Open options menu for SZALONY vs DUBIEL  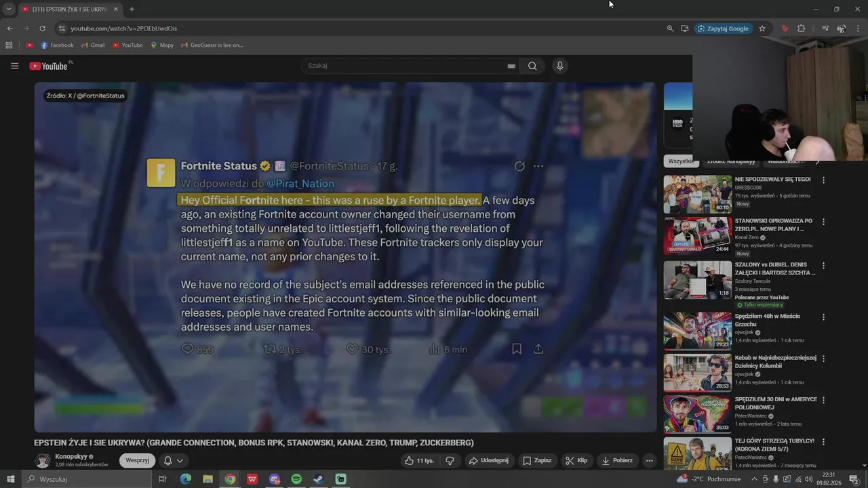[x=823, y=265]
